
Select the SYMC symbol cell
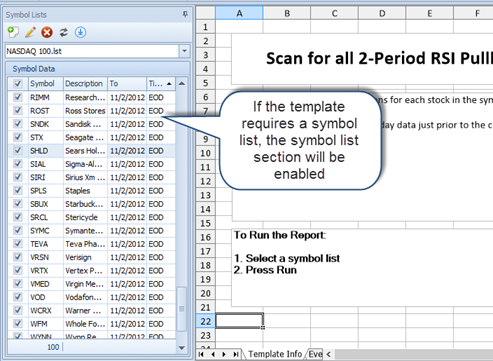click(x=46, y=231)
